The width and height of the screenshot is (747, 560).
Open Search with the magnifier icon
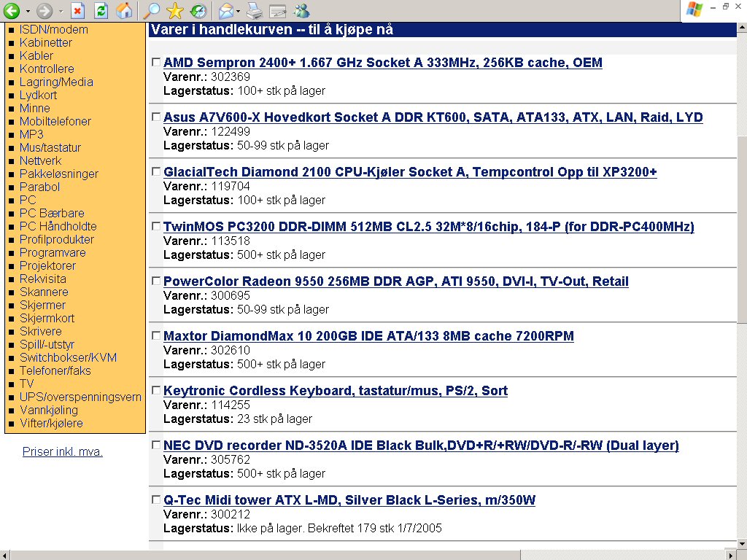(x=152, y=10)
